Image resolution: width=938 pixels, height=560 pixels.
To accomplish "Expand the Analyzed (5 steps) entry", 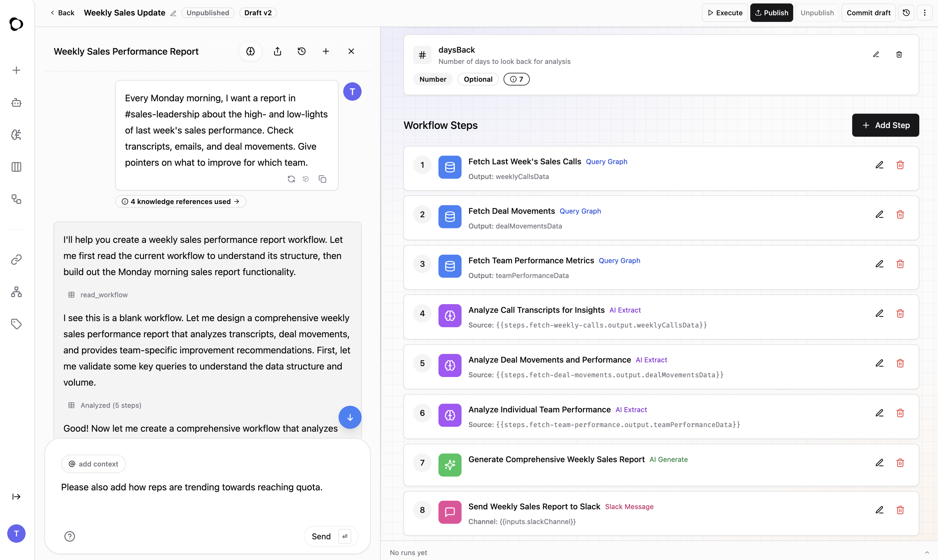I will [x=105, y=405].
